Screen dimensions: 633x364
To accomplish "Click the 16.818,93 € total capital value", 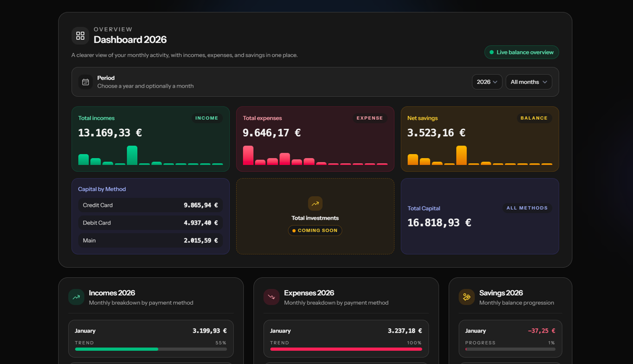I will pyautogui.click(x=439, y=223).
